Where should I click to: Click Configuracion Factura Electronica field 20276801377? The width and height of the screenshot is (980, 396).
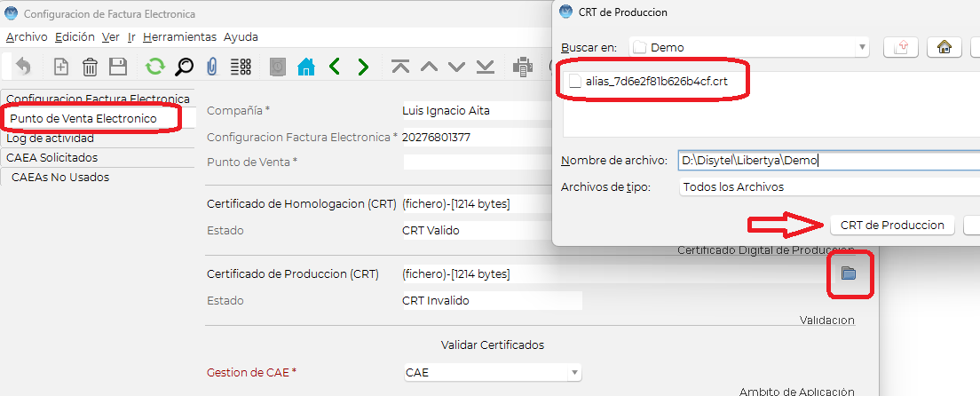477,137
